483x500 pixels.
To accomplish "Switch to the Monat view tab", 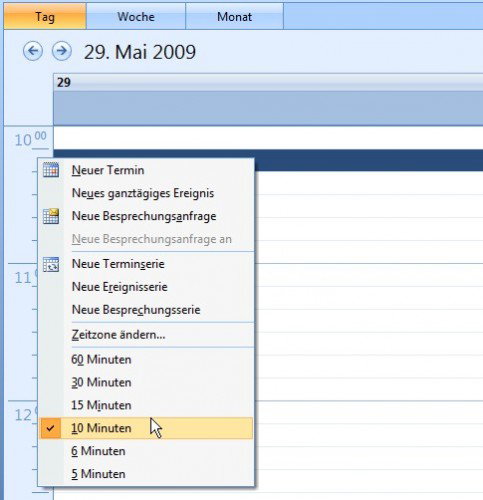I will coord(234,16).
